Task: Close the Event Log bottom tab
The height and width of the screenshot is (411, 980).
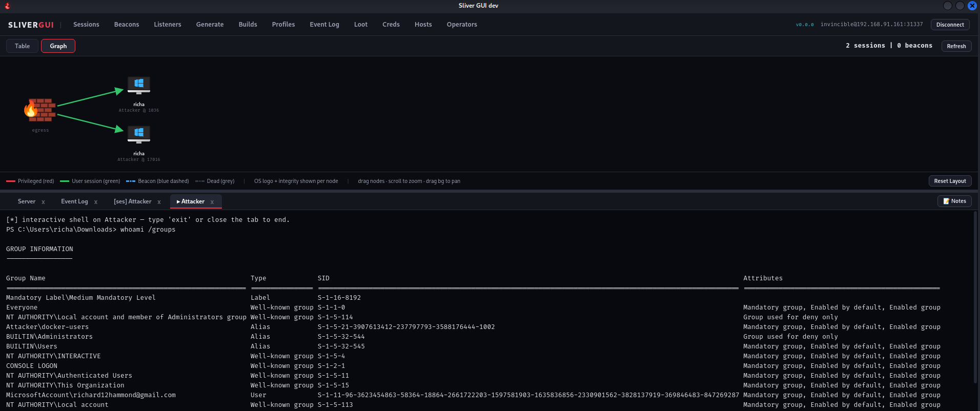Action: 96,202
